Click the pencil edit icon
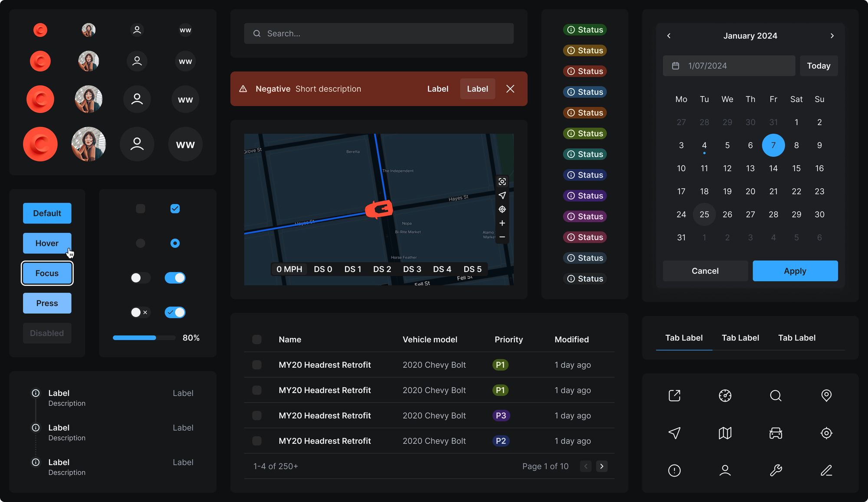The width and height of the screenshot is (868, 502). click(x=826, y=470)
